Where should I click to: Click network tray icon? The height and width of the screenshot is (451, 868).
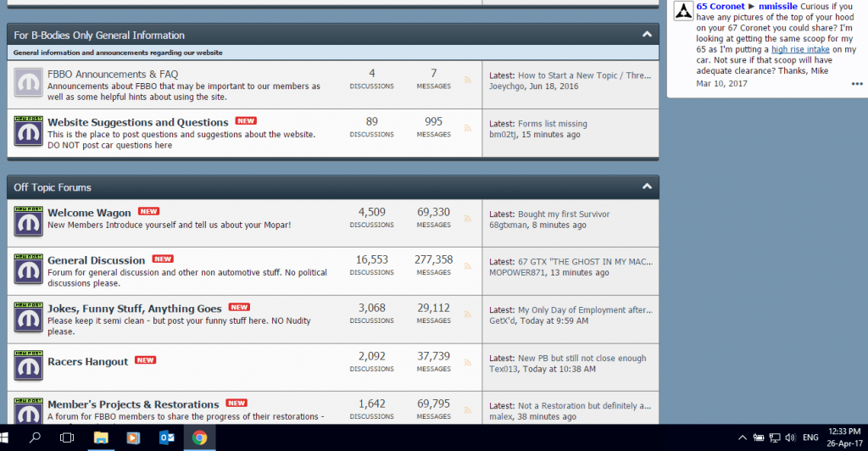tap(775, 437)
